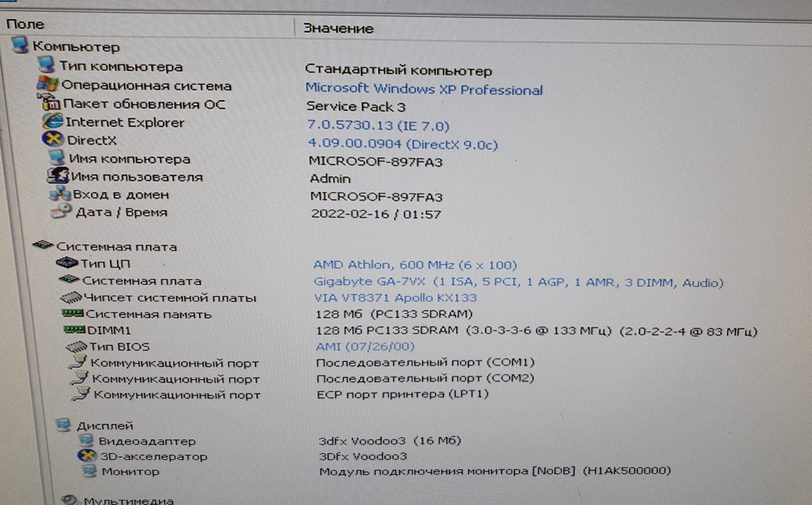Screen dimensions: 812x505
Task: Select the 3D-акселератор 3Dfx Voodoo3 value
Action: pyautogui.click(x=363, y=456)
